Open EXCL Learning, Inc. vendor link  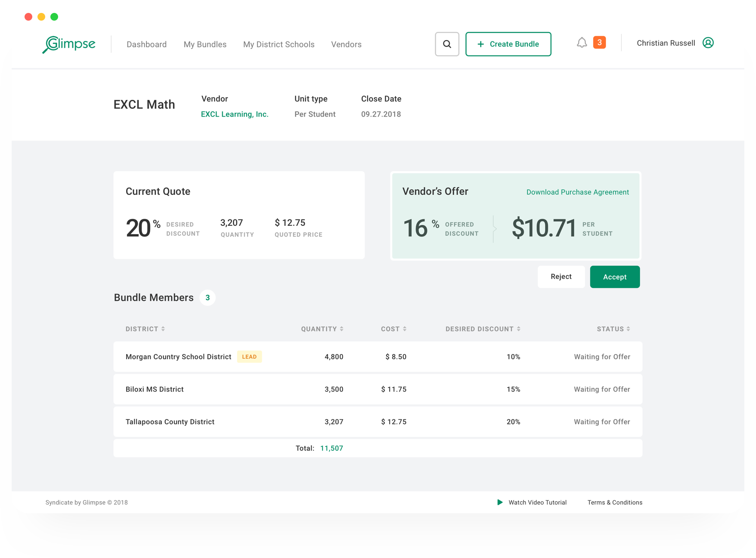(x=235, y=114)
